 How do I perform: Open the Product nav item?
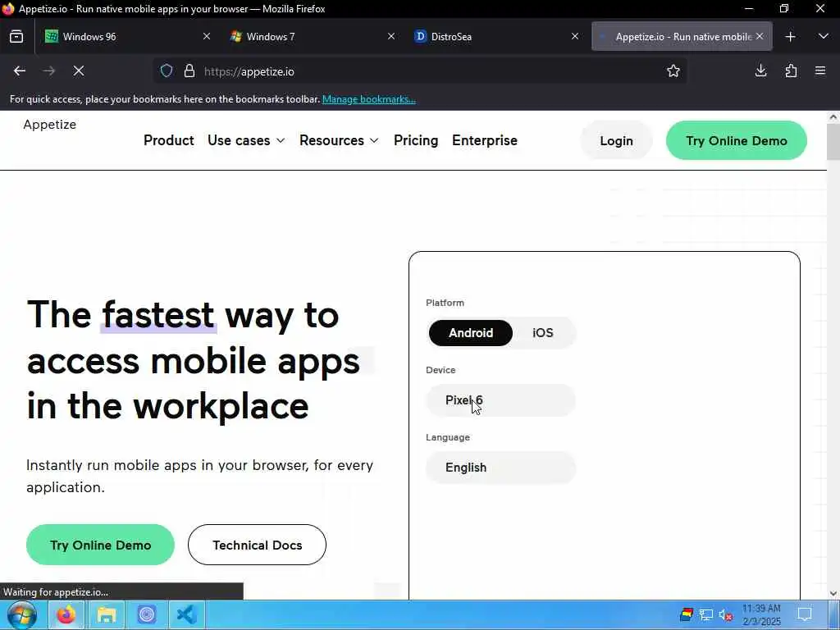click(x=169, y=140)
